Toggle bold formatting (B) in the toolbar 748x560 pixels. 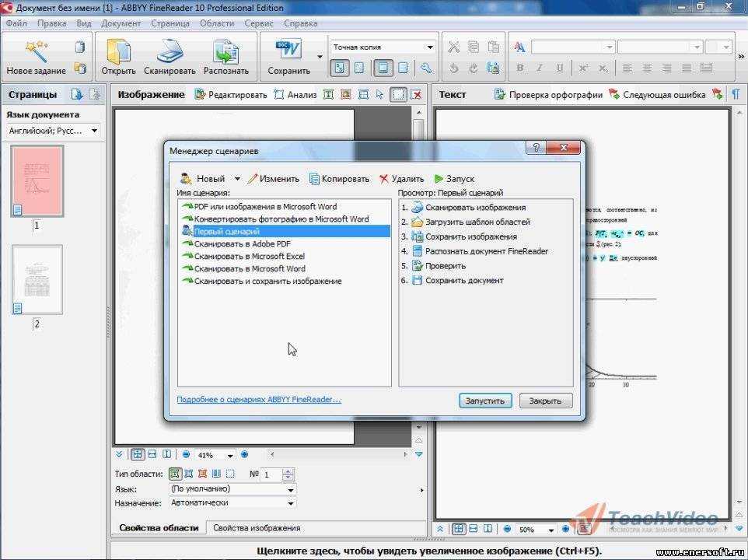click(520, 68)
